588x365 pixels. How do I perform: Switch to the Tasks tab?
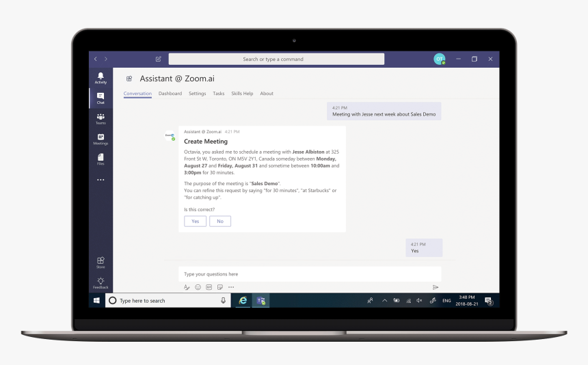[219, 94]
